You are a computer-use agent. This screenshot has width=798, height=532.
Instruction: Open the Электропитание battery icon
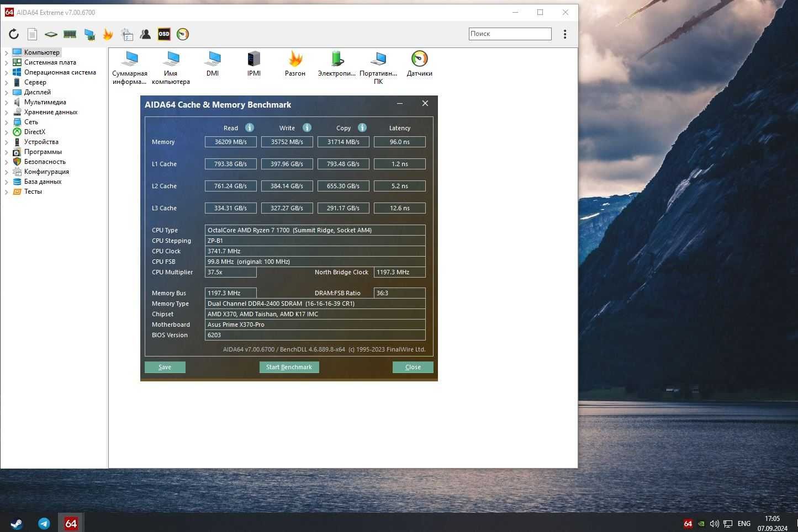coord(337,64)
